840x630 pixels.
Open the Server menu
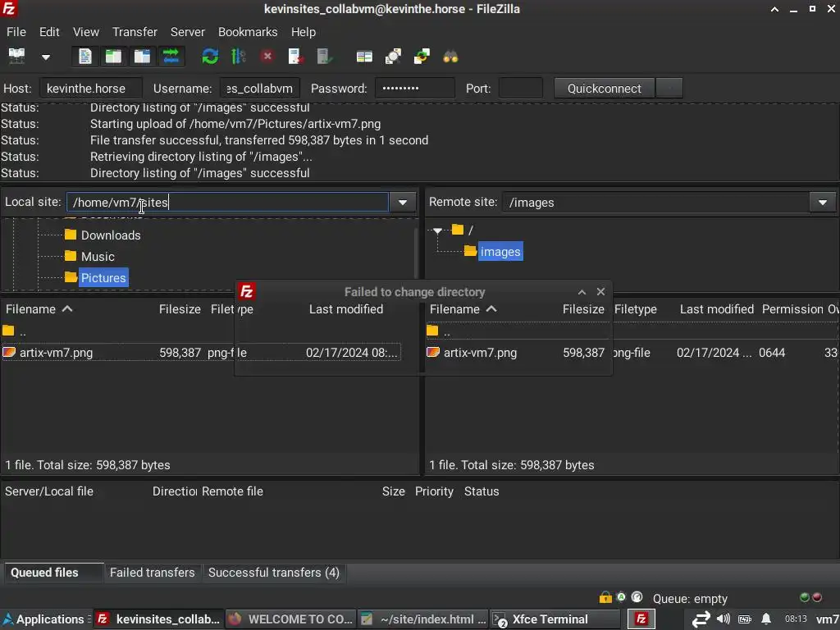click(188, 32)
